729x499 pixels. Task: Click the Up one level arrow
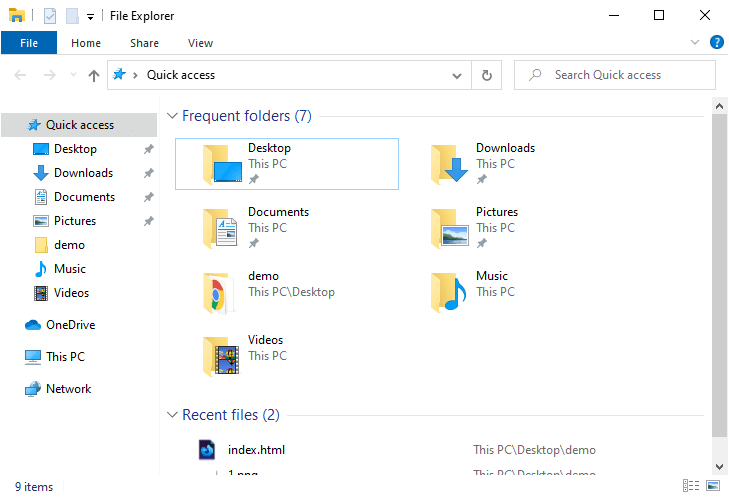pos(94,75)
